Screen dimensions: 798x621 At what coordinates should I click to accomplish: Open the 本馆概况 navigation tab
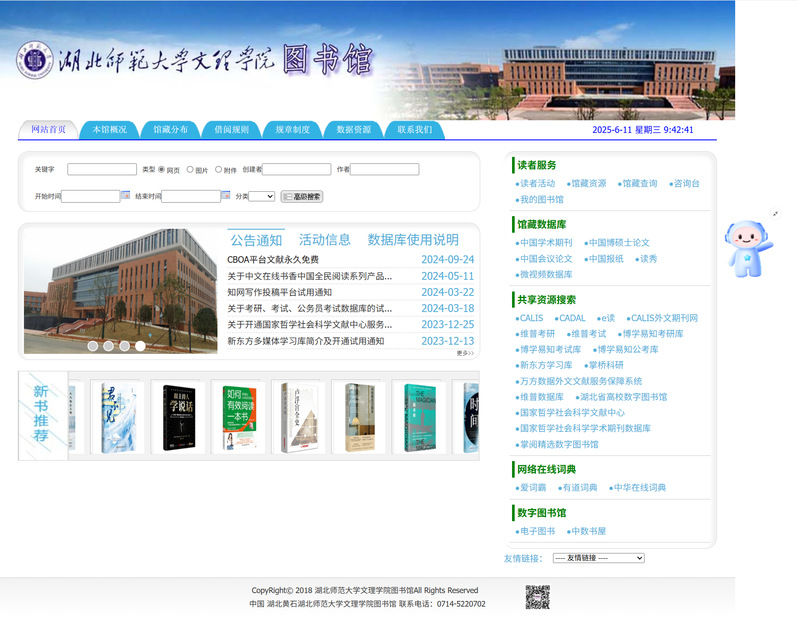(x=110, y=130)
